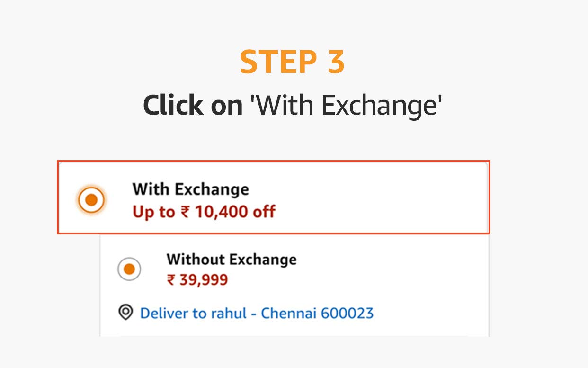Screen dimensions: 588x368
Task: Click the ₹ 39,999 price text
Action: tap(197, 280)
